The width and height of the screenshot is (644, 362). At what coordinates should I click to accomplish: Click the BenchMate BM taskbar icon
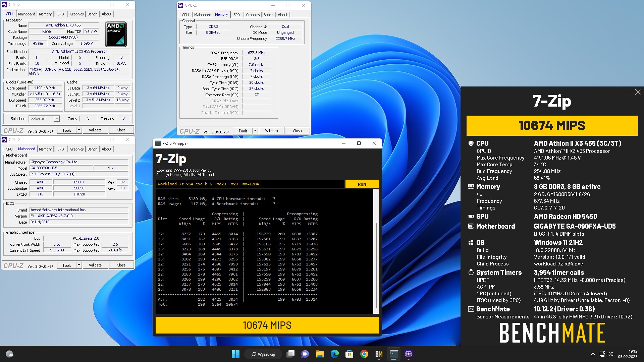coord(379,354)
